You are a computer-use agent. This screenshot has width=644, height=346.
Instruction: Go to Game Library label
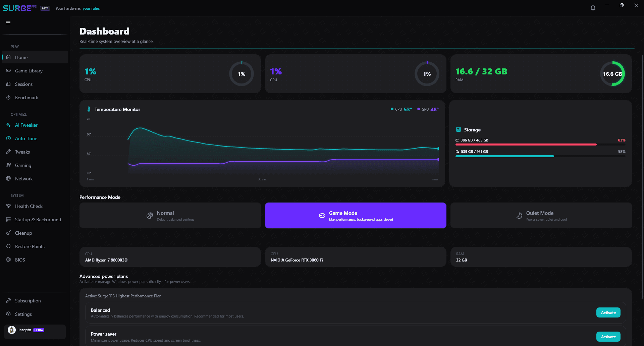point(29,71)
